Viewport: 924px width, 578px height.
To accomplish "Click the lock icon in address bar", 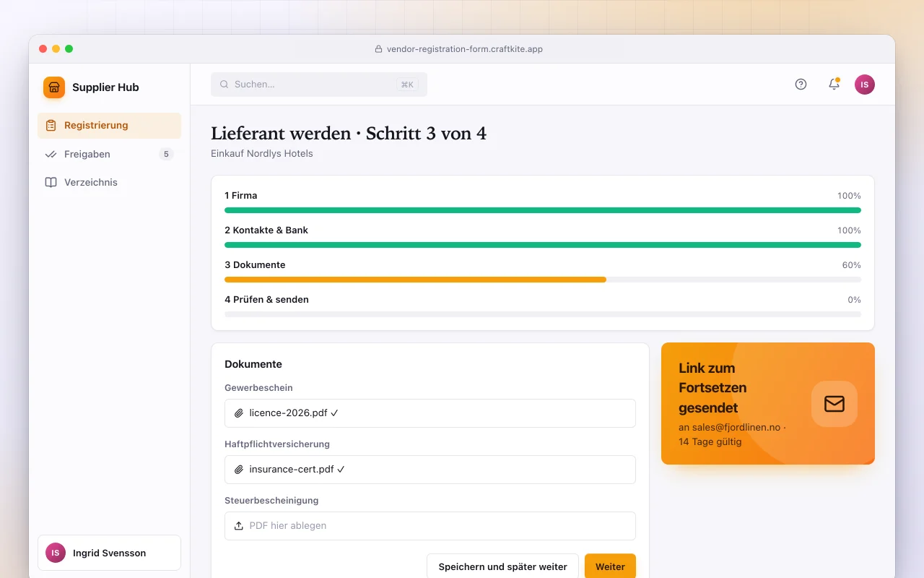I will (378, 49).
